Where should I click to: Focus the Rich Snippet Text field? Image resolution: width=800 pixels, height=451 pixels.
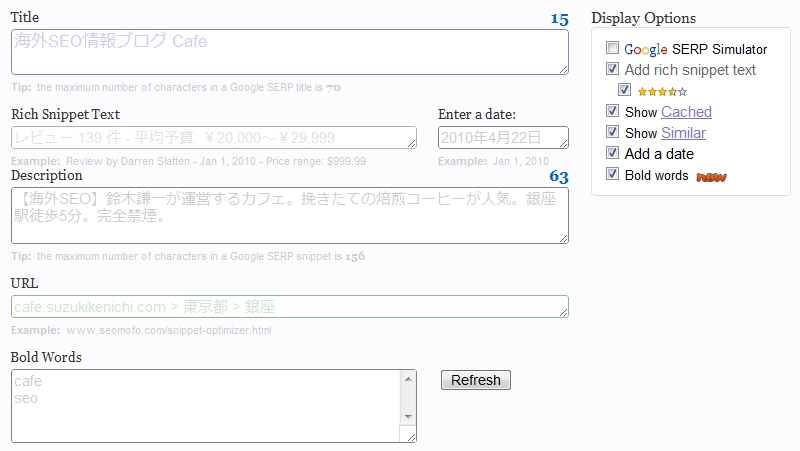[214, 138]
